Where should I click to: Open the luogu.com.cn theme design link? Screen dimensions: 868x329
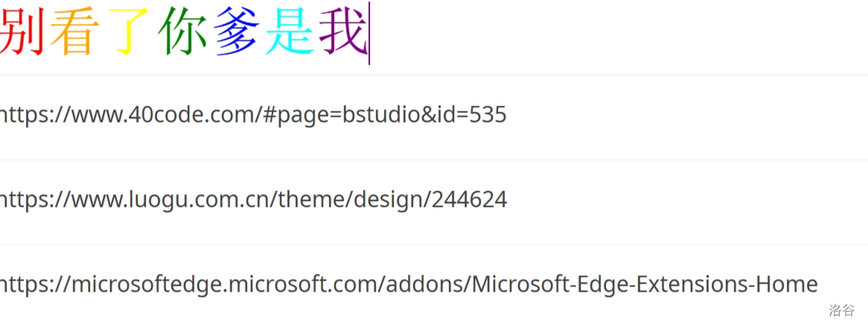tap(253, 199)
